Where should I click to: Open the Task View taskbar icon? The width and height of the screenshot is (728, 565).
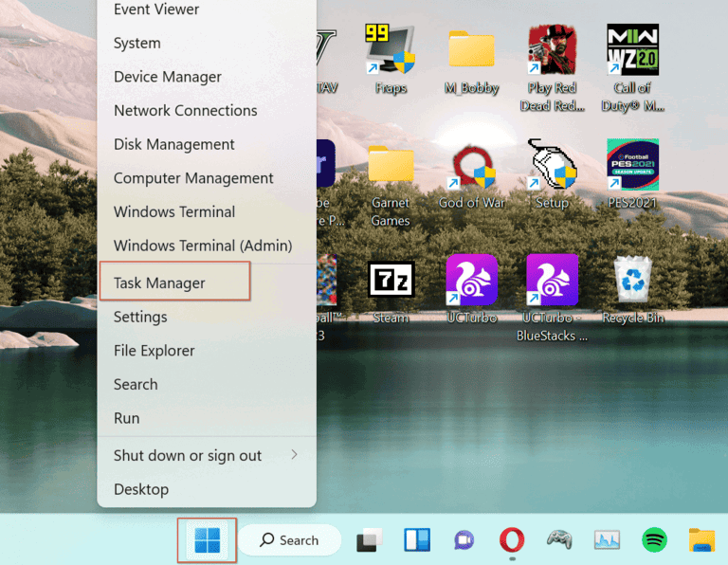pyautogui.click(x=370, y=540)
